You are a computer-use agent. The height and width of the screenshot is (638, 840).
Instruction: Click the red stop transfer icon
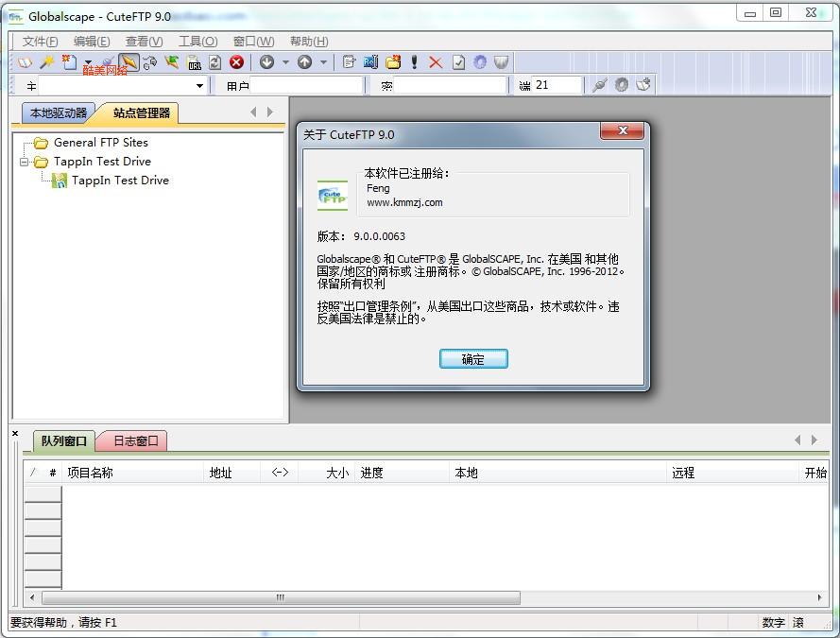pos(236,62)
